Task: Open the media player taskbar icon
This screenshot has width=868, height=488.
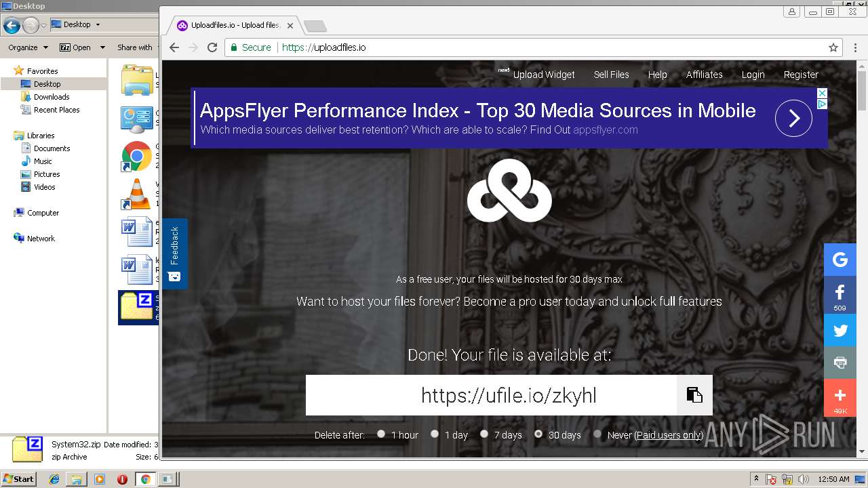Action: [100, 479]
